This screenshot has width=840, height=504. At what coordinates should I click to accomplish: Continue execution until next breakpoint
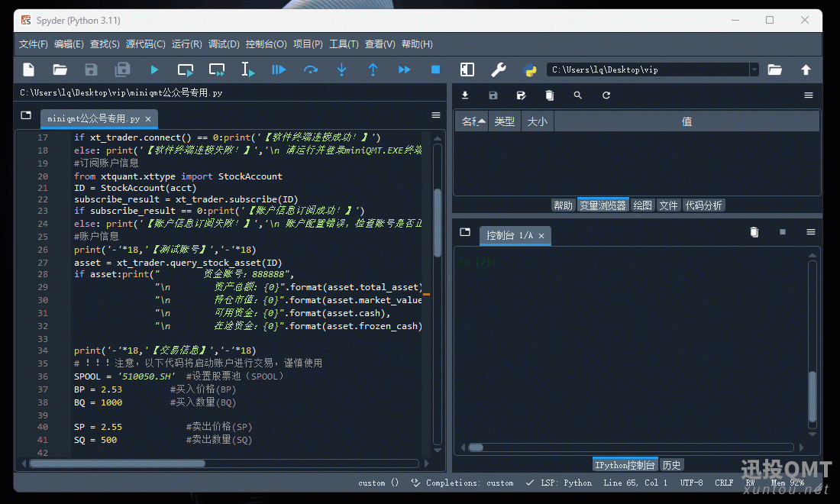pyautogui.click(x=405, y=69)
